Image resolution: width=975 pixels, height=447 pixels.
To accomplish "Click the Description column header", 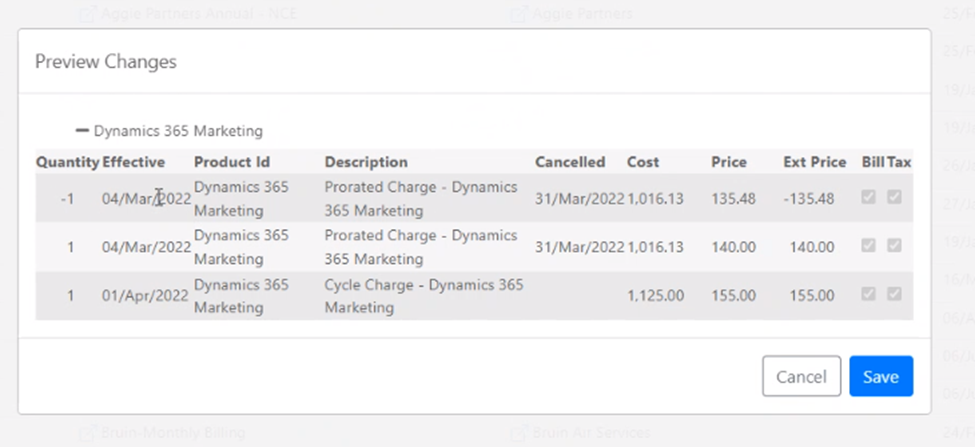I will (366, 162).
